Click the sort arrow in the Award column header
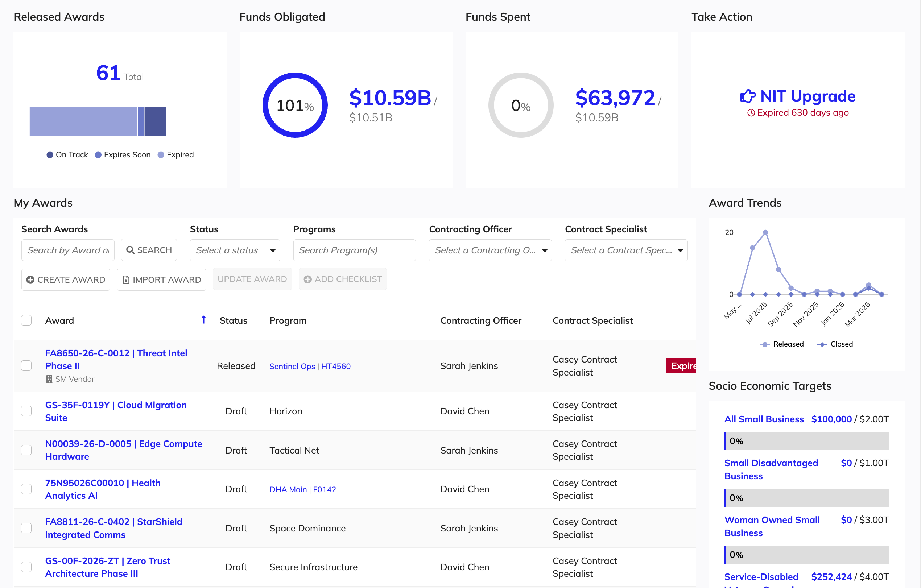Image resolution: width=921 pixels, height=588 pixels. pyautogui.click(x=203, y=320)
